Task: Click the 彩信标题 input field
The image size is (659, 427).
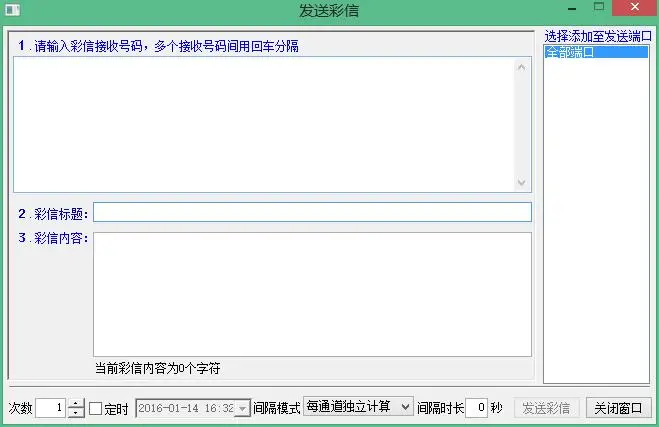Action: pos(312,212)
